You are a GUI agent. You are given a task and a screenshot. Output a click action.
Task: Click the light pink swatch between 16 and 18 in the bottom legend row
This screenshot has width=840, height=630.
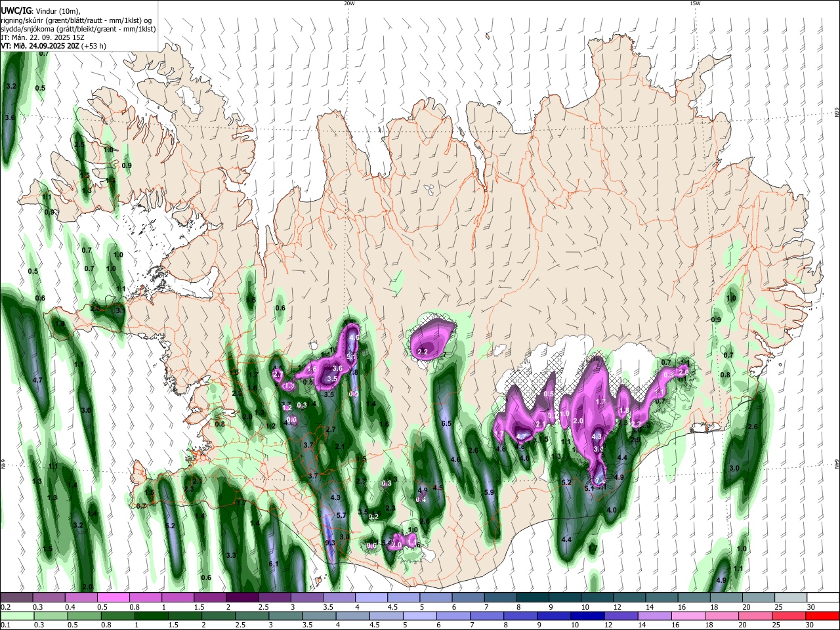(x=688, y=616)
